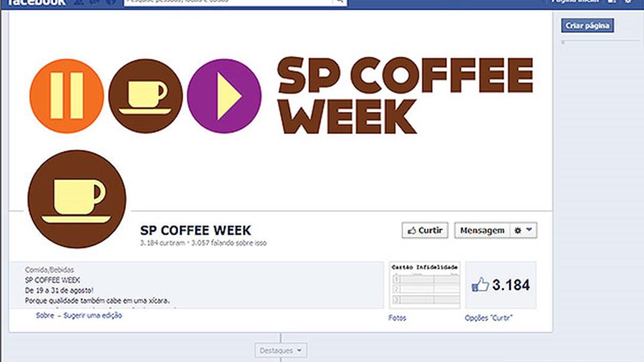Click Sugerir uma edição link
This screenshot has height=362, width=644.
[93, 315]
